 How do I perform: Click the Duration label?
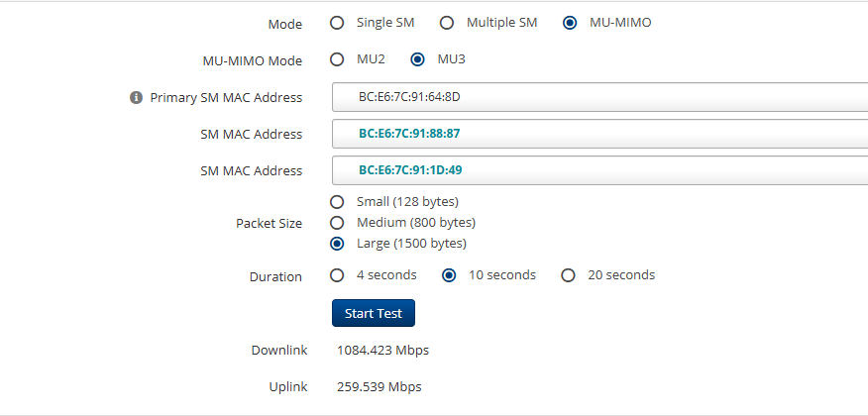click(275, 277)
